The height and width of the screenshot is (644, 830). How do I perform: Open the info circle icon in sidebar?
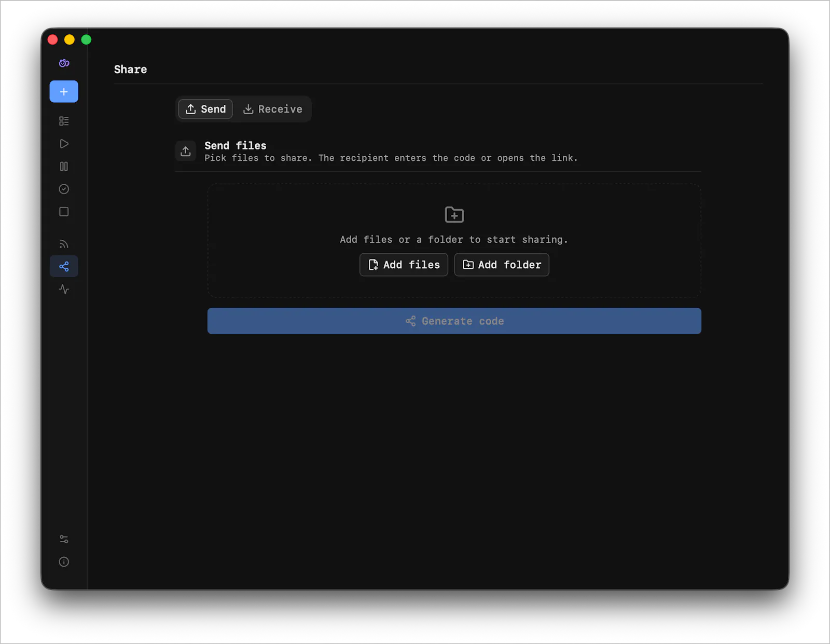click(x=64, y=562)
